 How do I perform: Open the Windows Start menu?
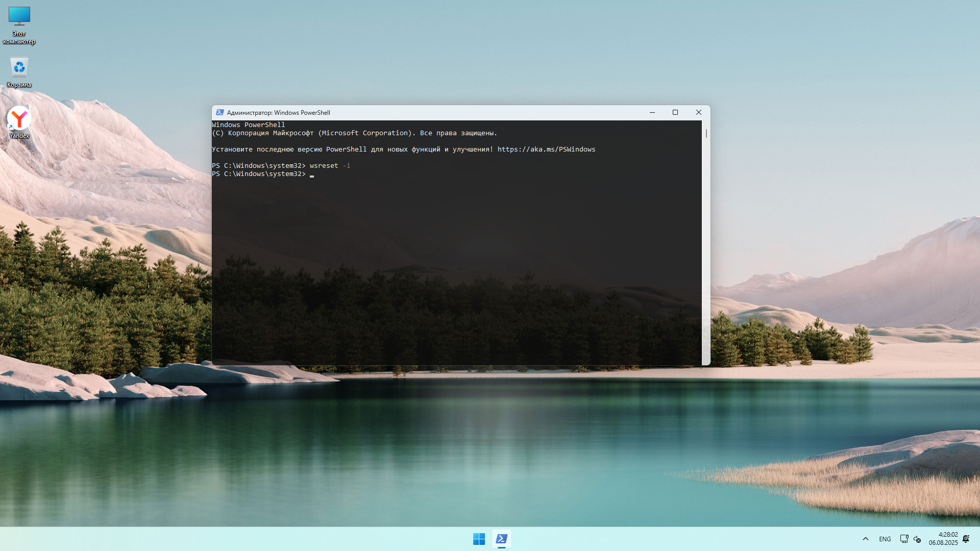479,539
